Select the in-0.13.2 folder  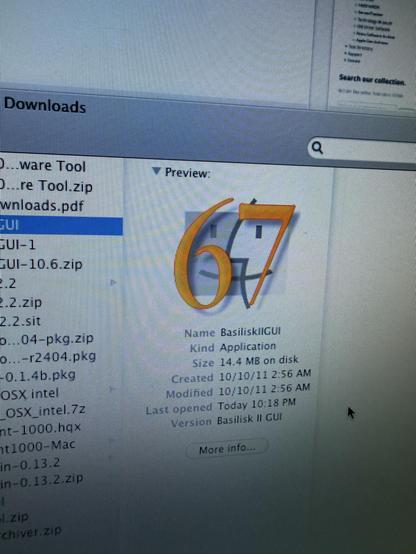30,464
